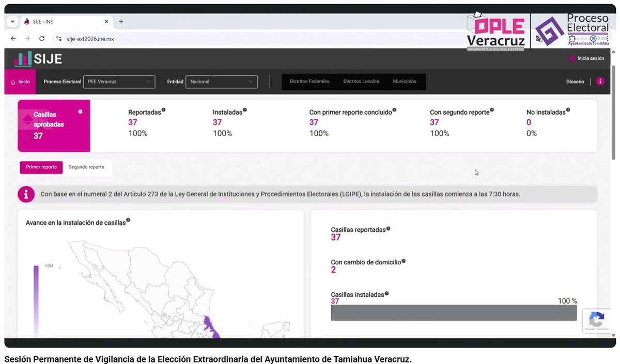Select the Municipios filter option
The image size is (620, 364).
click(405, 82)
